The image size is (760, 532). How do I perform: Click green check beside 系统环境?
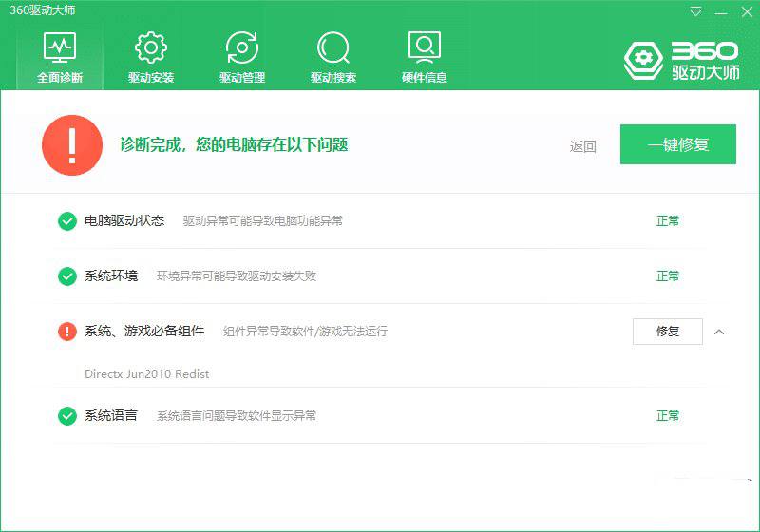coord(67,276)
